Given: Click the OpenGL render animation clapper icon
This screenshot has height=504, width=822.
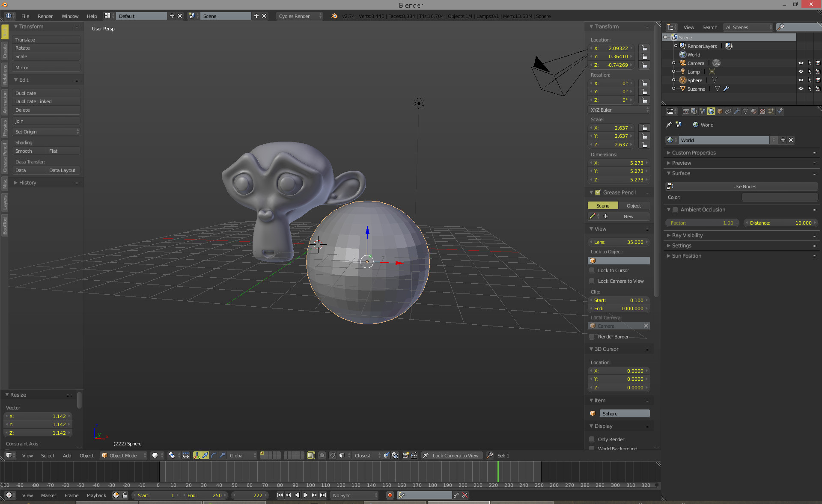Looking at the screenshot, I should point(414,455).
